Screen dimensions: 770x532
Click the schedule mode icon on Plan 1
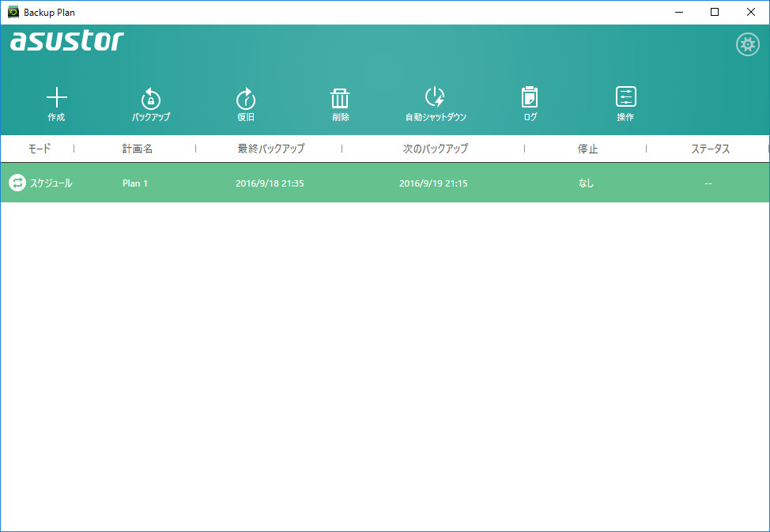point(17,183)
